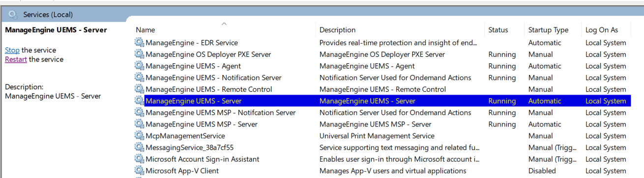
Task: Click Automatic startup type of EDR Service row
Action: pos(545,43)
